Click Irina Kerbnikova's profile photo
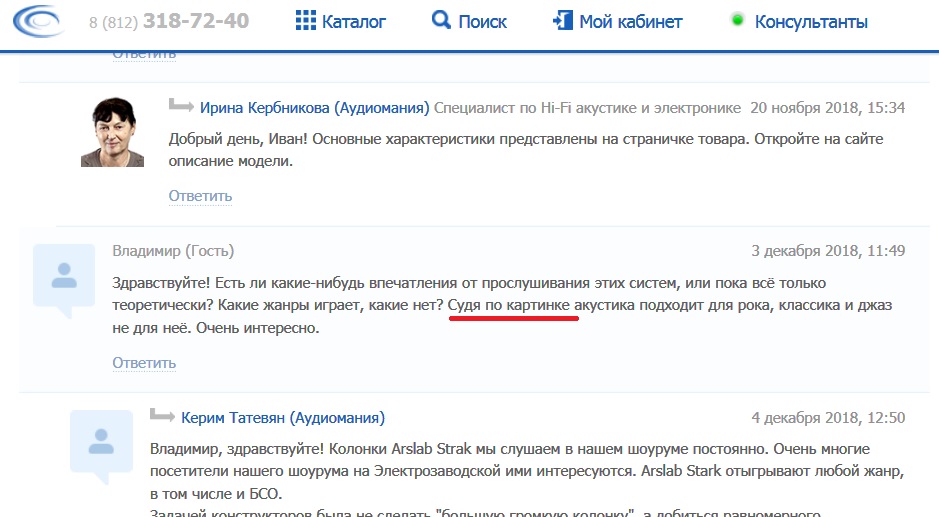 113,132
